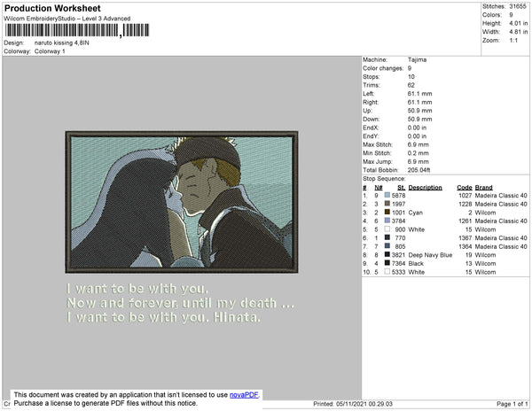Select color swatch for thread 770
The height and width of the screenshot is (411, 532).
click(x=387, y=237)
